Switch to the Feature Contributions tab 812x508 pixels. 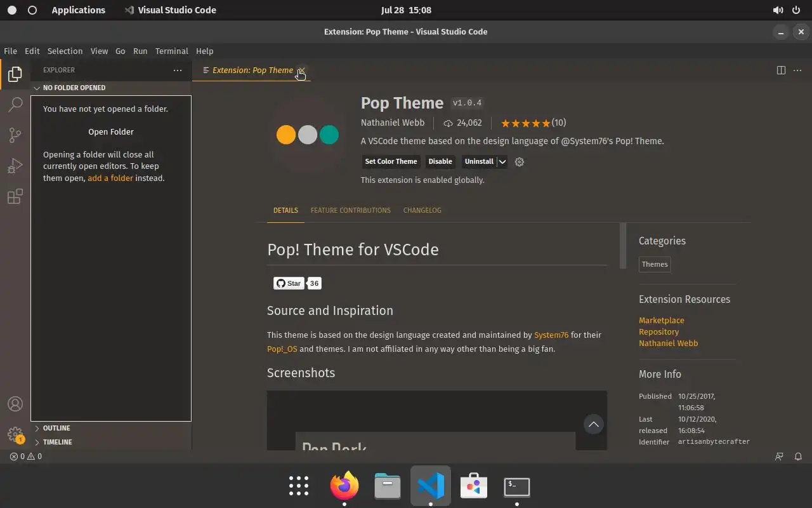(x=351, y=210)
